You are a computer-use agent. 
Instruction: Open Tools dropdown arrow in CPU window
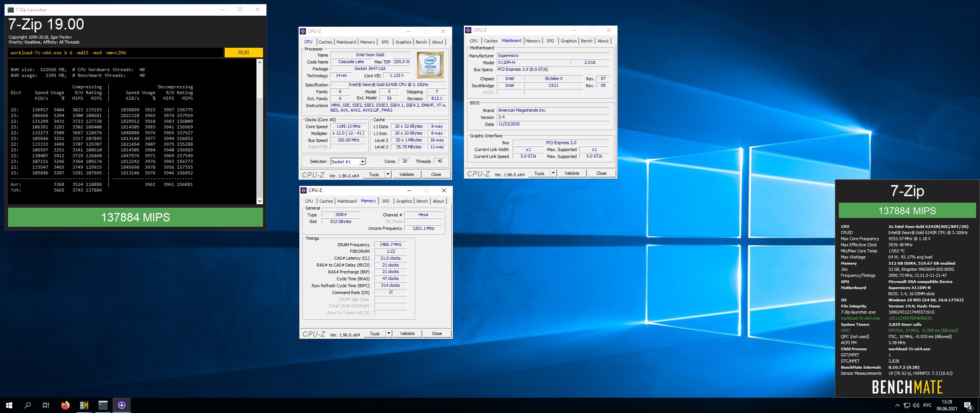pyautogui.click(x=388, y=174)
